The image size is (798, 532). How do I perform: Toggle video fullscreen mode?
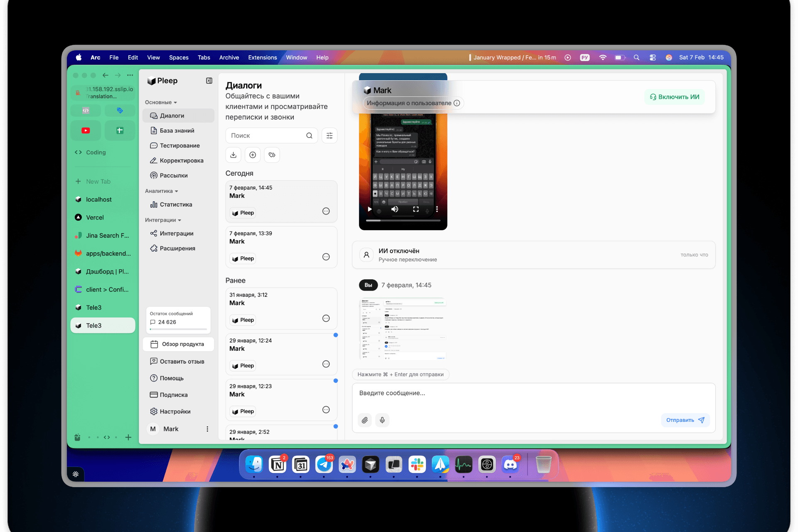416,209
